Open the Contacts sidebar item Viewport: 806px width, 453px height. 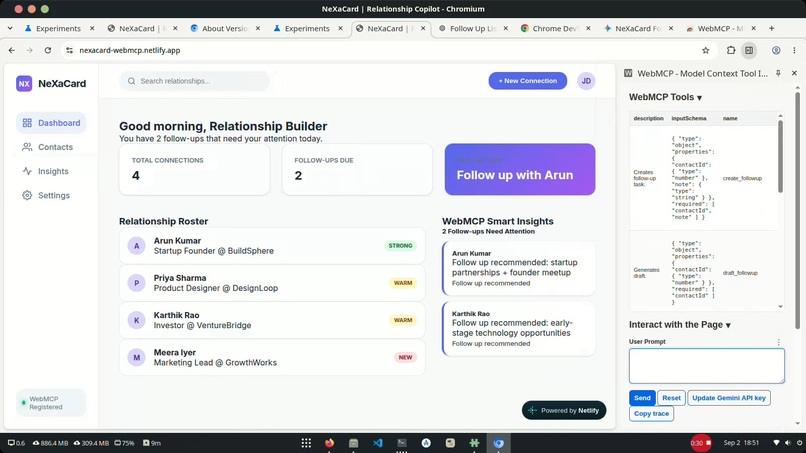[51, 147]
